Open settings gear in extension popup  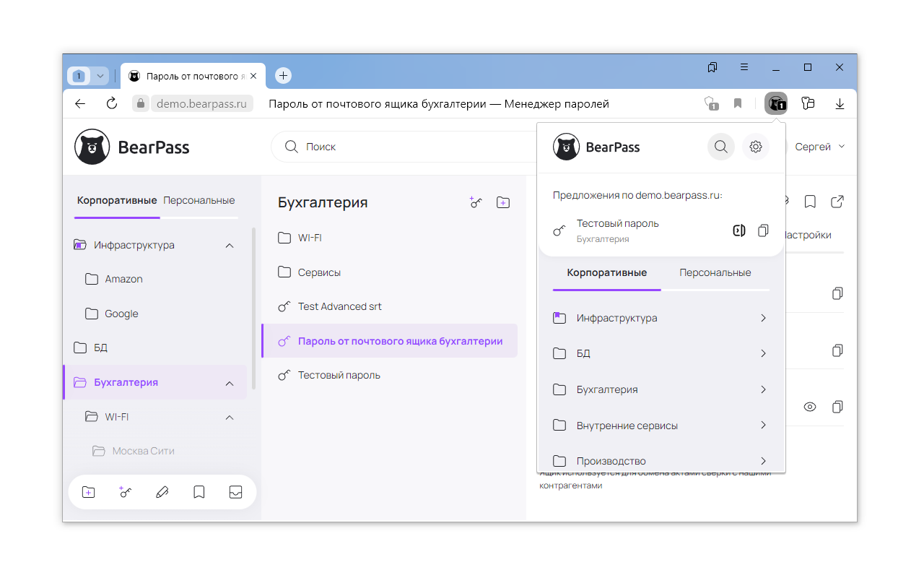click(756, 147)
